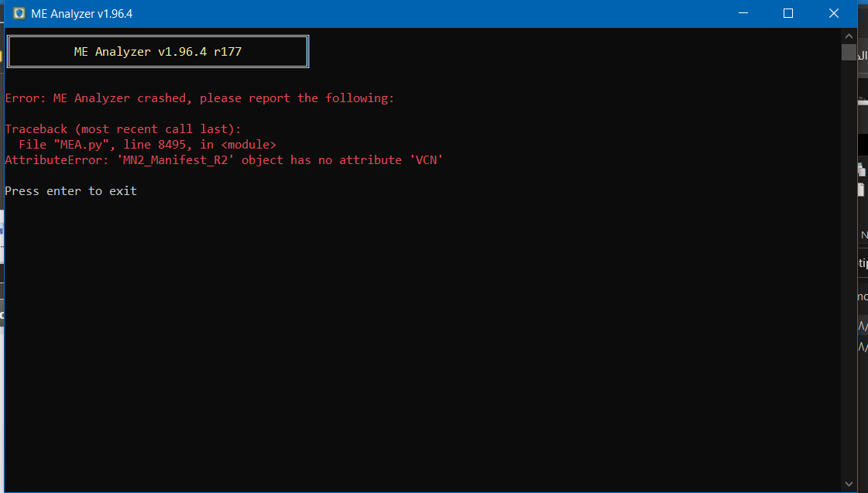868x493 pixels.
Task: Click the 'Traceback (most recent call last)' line
Action: pos(123,129)
